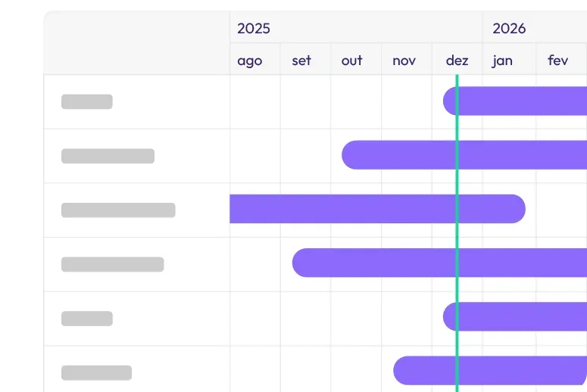
Task: Click the 2025 year header
Action: point(254,29)
